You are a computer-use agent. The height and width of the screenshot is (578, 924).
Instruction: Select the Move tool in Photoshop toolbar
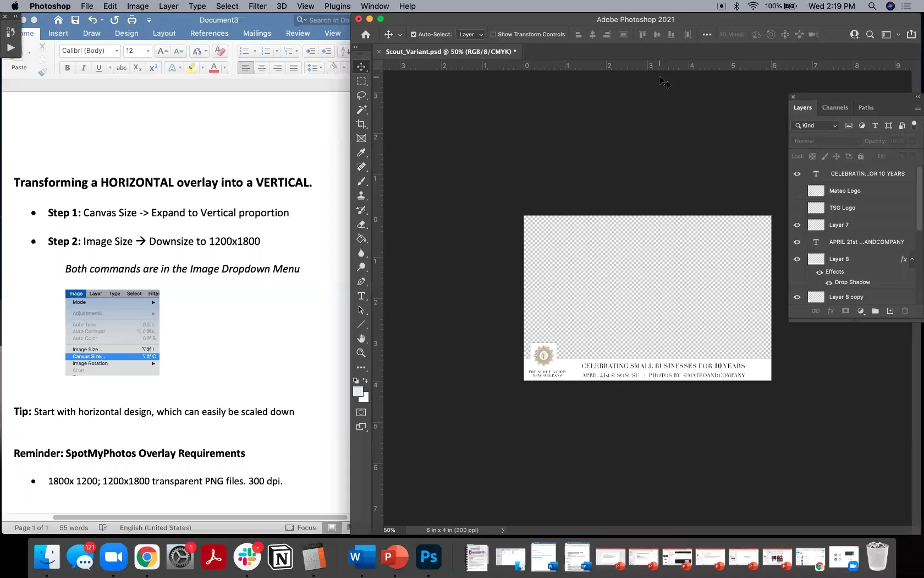click(361, 67)
